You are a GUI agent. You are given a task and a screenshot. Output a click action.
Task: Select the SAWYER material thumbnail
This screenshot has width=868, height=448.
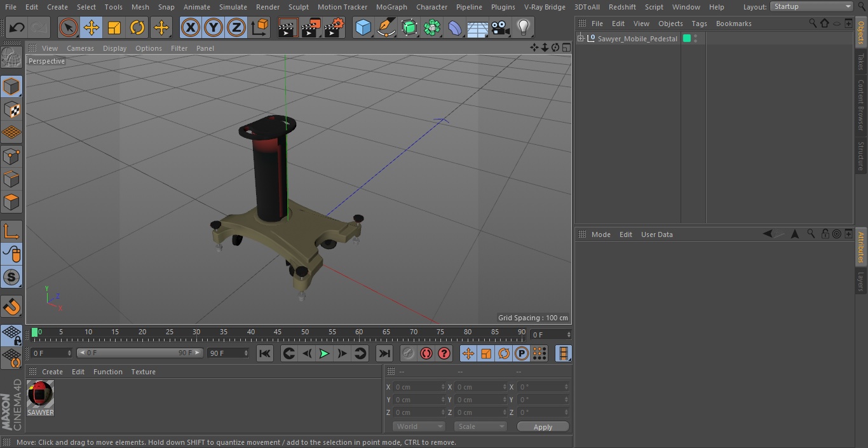point(40,395)
